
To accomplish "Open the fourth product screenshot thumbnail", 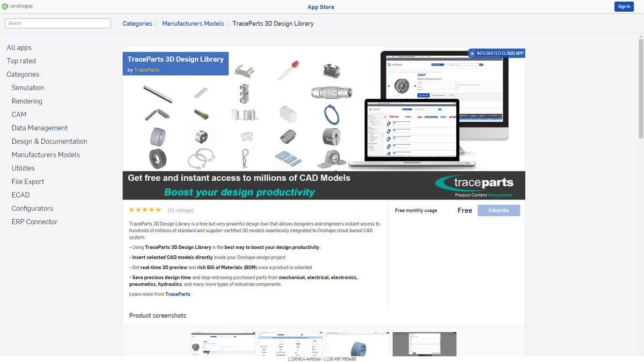I will click(425, 344).
